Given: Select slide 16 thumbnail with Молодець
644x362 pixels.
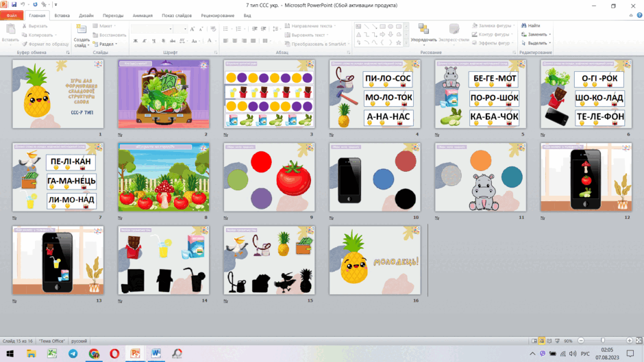Looking at the screenshot, I should pos(375,260).
